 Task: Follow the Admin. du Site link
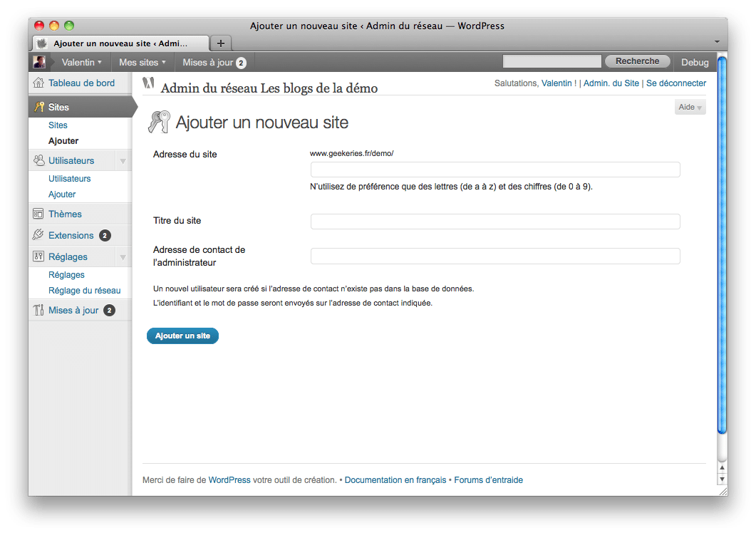611,83
